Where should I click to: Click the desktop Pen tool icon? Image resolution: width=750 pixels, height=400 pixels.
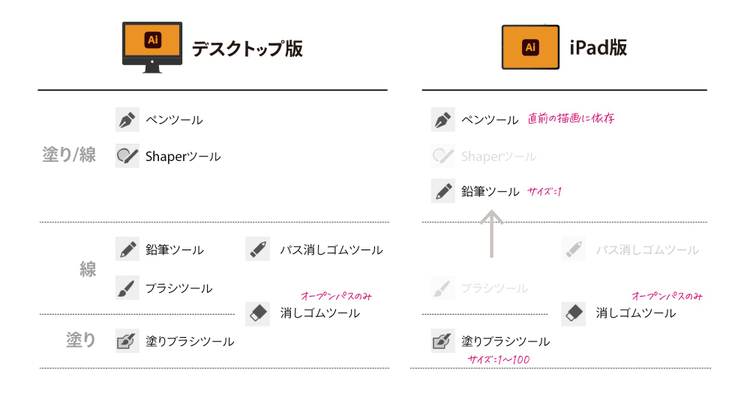coord(127,119)
